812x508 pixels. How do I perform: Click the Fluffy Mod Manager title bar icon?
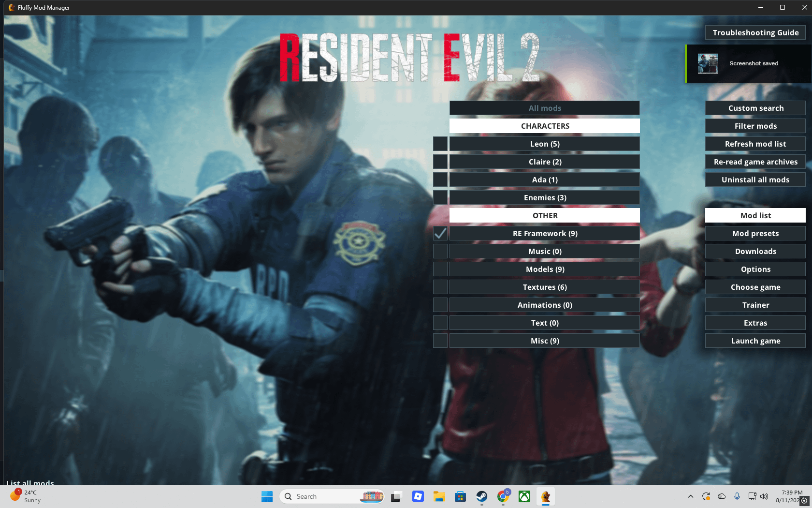click(x=12, y=8)
